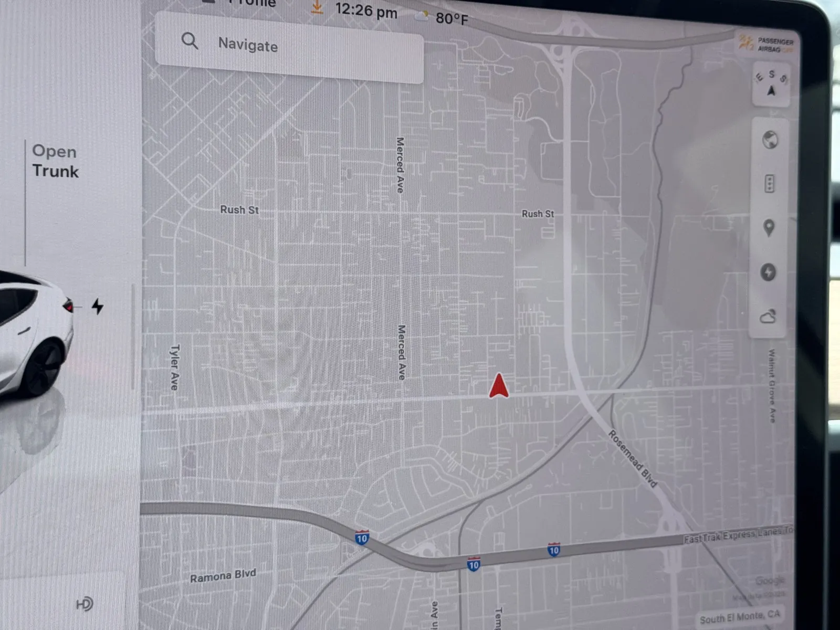840x630 pixels.
Task: Open the charge port via lightning bolt
Action: point(98,306)
